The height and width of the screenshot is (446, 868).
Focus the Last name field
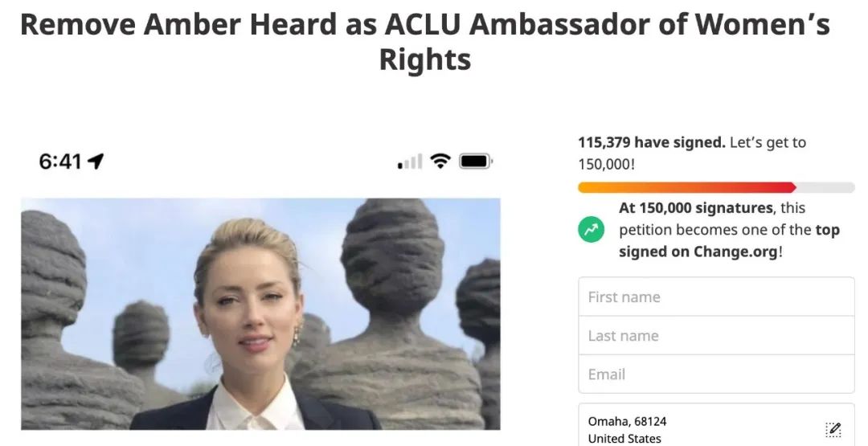[x=716, y=335]
